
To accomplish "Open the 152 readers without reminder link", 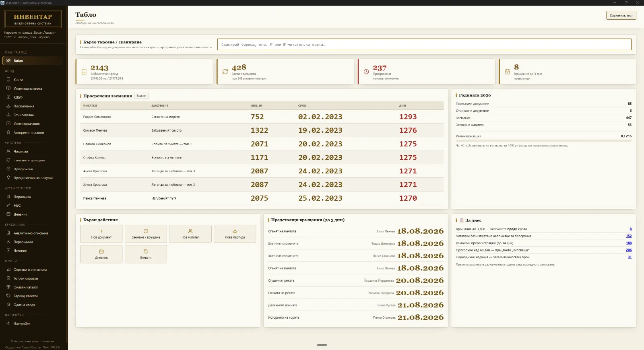I will [629, 236].
